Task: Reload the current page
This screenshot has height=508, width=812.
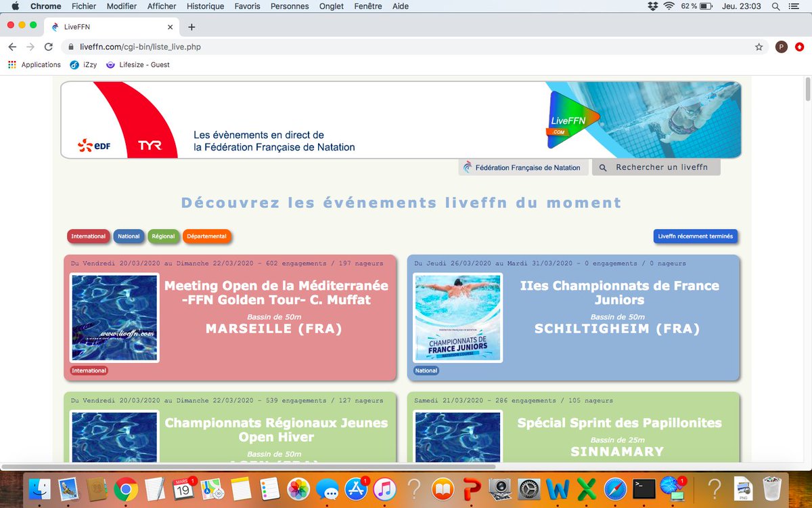Action: [x=48, y=47]
